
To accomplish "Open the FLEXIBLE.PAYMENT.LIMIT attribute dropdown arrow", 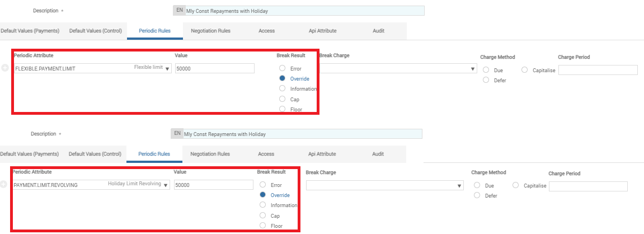I will click(167, 69).
